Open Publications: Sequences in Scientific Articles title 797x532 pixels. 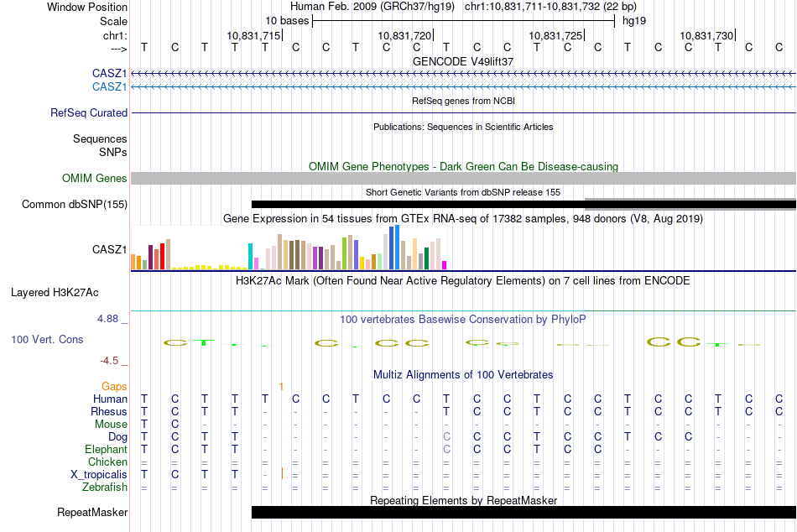[463, 127]
